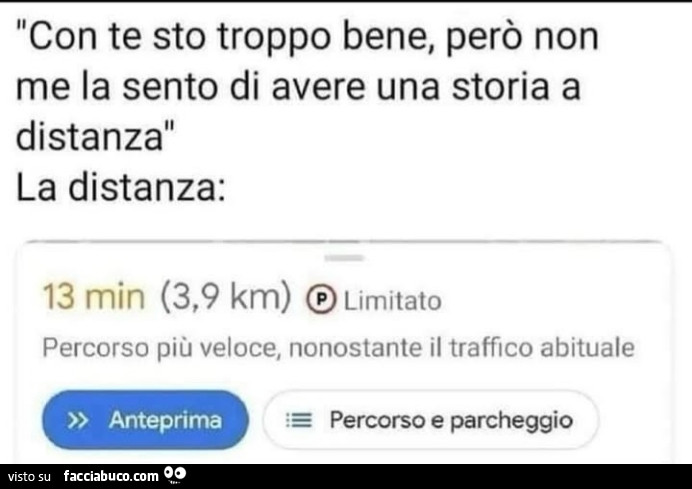The width and height of the screenshot is (692, 489).
Task: Click the double chevron icon in Anteprima
Action: click(x=78, y=421)
